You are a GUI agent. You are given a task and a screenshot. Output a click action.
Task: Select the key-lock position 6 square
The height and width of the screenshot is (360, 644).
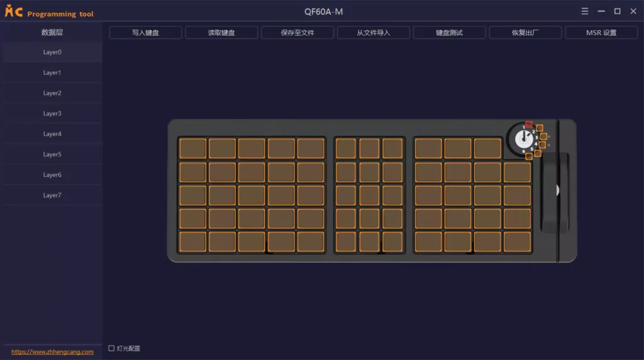(528, 157)
